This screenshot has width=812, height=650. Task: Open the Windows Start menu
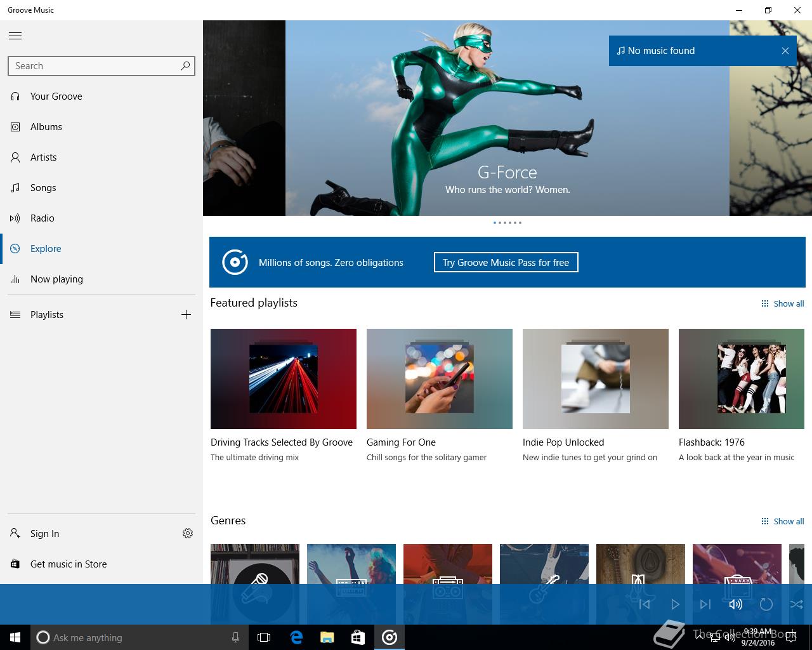pyautogui.click(x=15, y=637)
